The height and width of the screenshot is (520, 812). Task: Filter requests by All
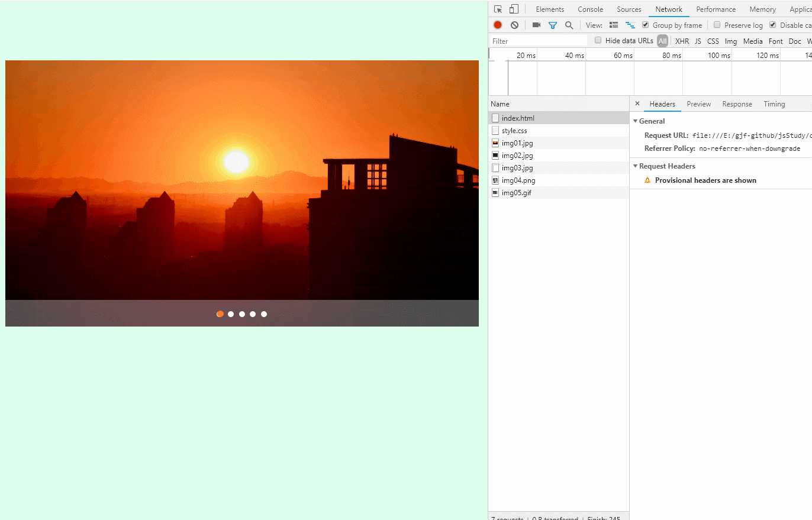662,41
